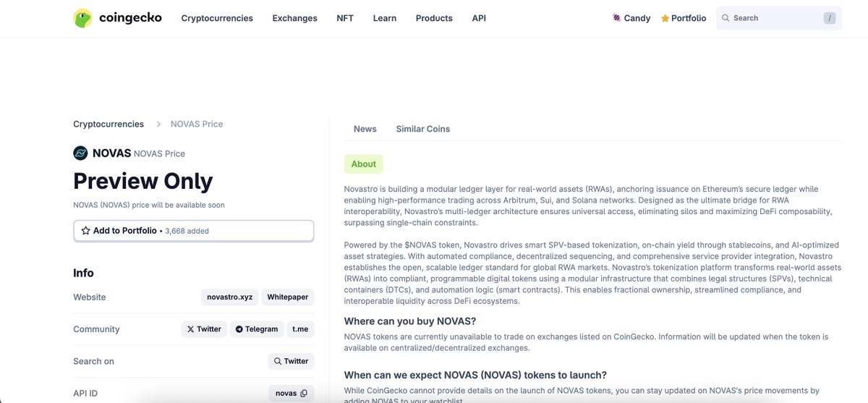The image size is (868, 403).
Task: Click the Candy jar icon
Action: [x=617, y=18]
